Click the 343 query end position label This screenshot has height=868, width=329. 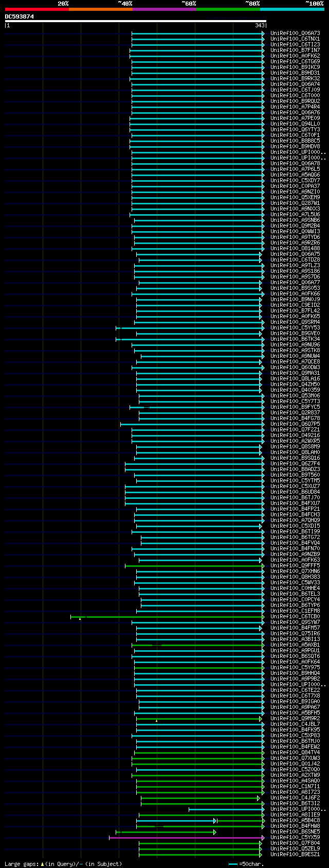pyautogui.click(x=260, y=25)
